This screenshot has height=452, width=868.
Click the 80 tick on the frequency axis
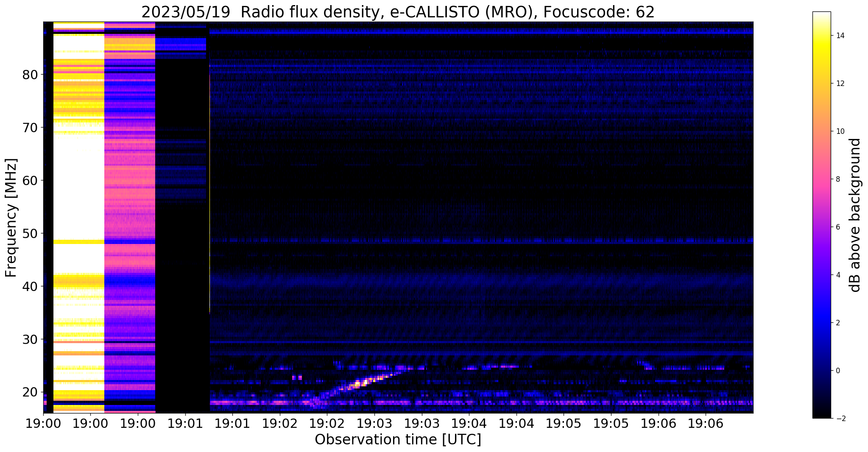(31, 75)
